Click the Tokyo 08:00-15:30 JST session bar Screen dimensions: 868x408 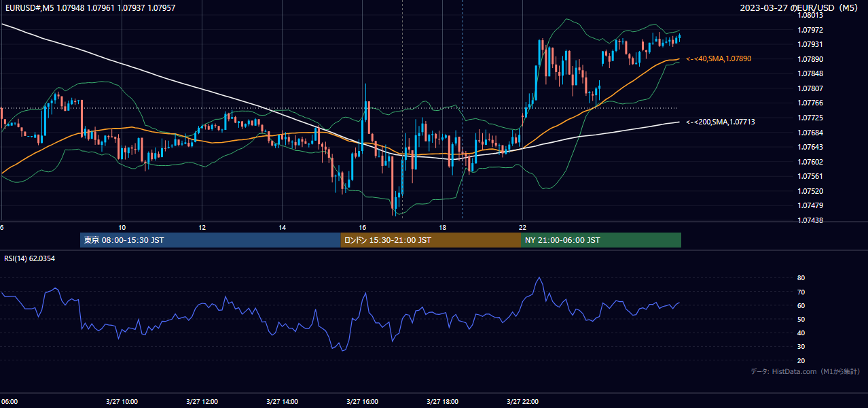[x=211, y=240]
